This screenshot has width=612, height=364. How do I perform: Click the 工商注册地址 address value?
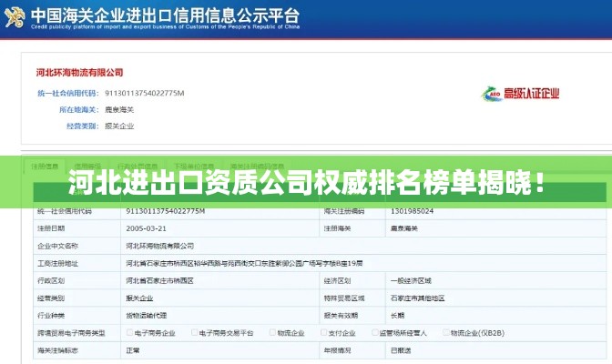click(x=244, y=263)
